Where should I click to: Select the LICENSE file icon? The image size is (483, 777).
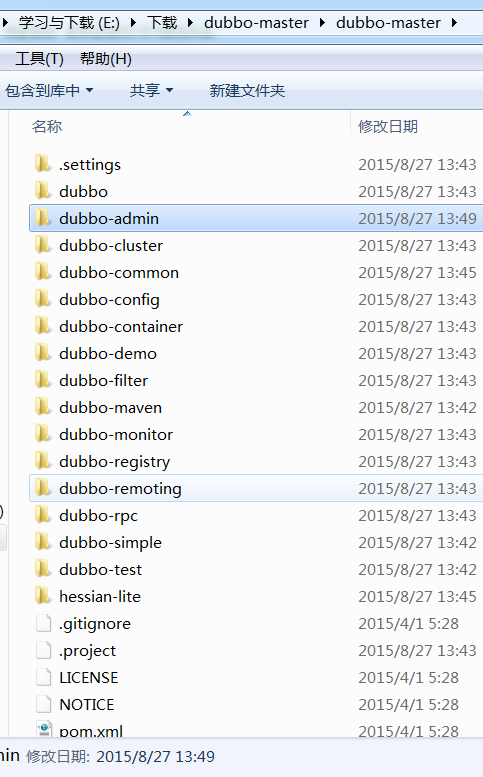(x=44, y=677)
